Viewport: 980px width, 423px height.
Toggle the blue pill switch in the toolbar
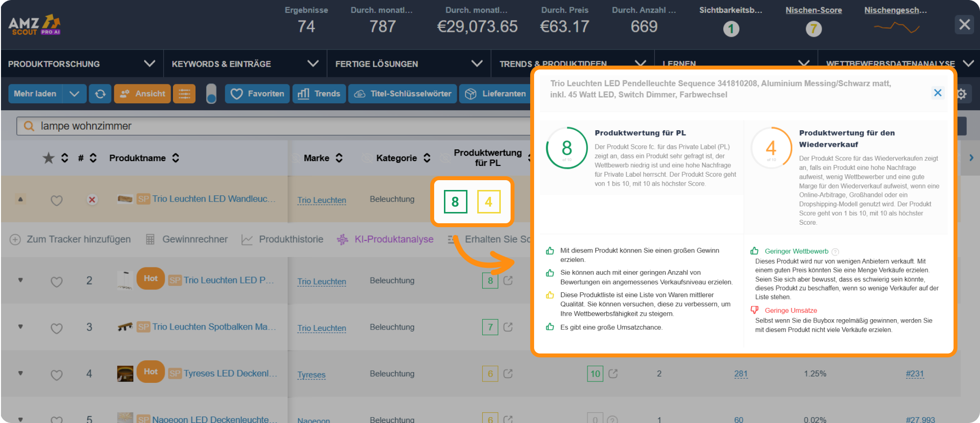coord(211,94)
